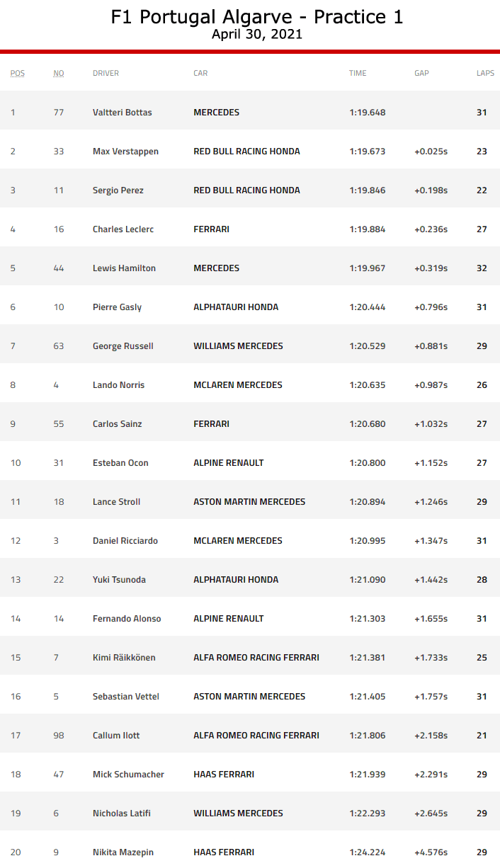Click Kimi Räikkönen's name
Viewport: 500px width, 868px height.
click(x=124, y=658)
